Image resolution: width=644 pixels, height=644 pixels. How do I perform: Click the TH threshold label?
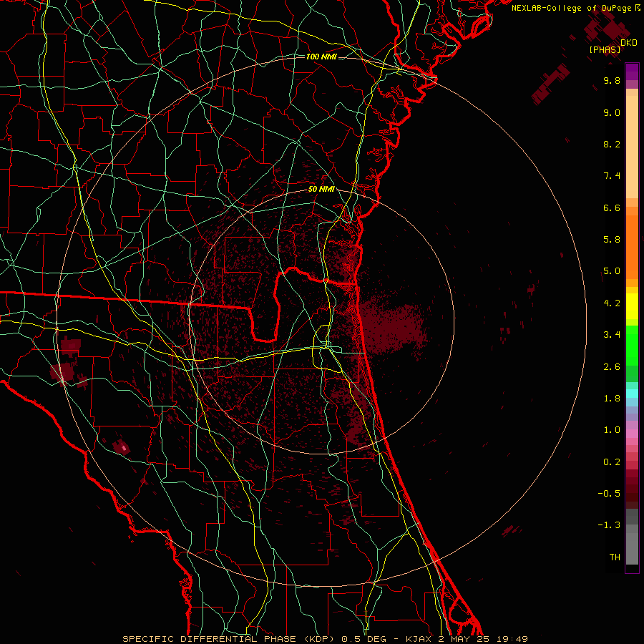click(x=615, y=557)
